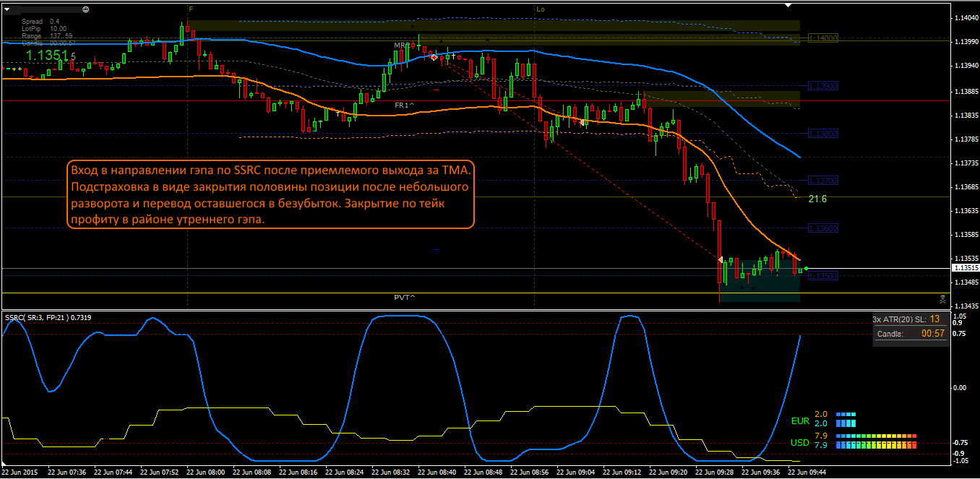Click the 1.1380 round-level price tag
The height and width of the screenshot is (479, 980).
tap(823, 133)
